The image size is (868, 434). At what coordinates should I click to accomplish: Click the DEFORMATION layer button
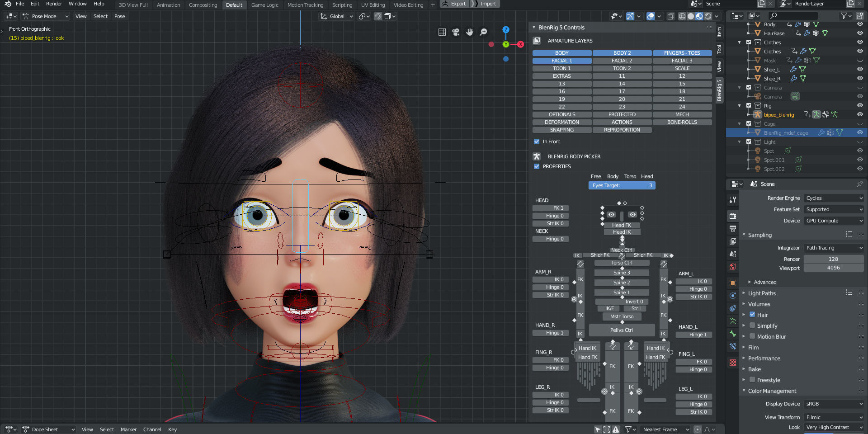[562, 122]
